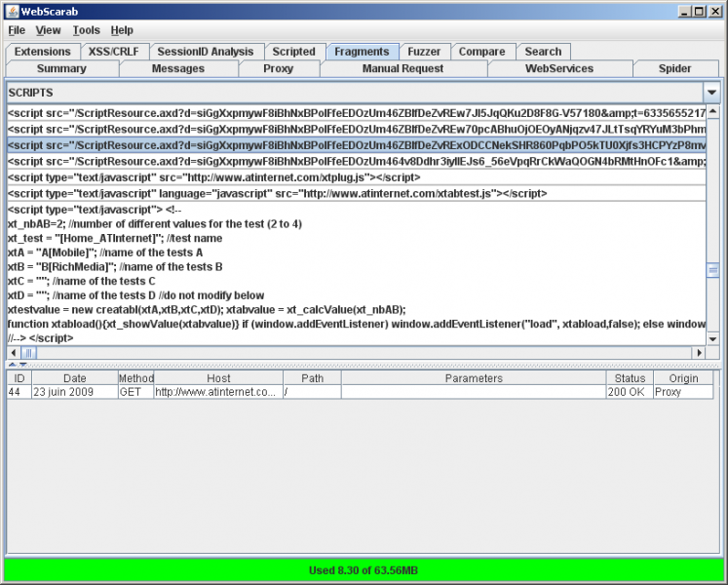
Task: Open the Compare tab
Action: click(x=482, y=52)
